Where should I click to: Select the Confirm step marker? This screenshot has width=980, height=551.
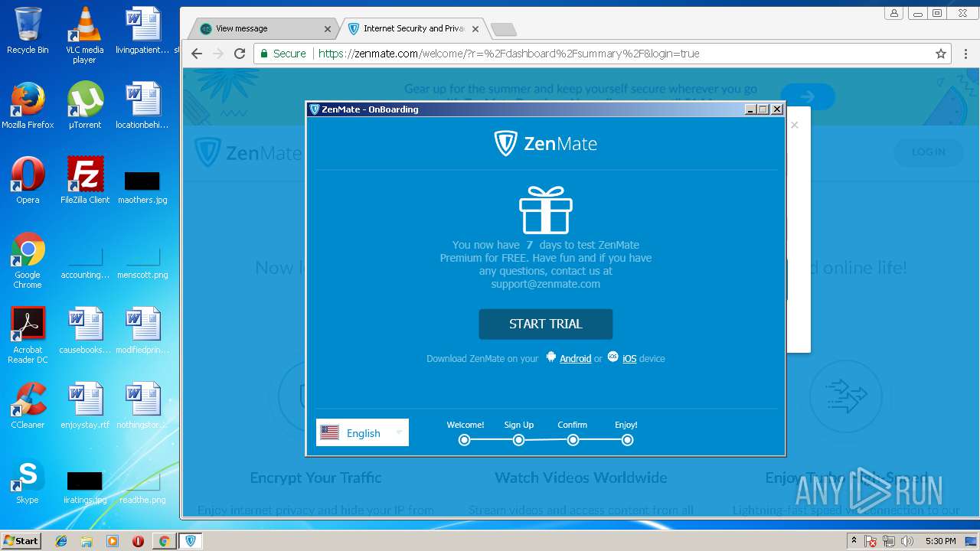point(573,440)
